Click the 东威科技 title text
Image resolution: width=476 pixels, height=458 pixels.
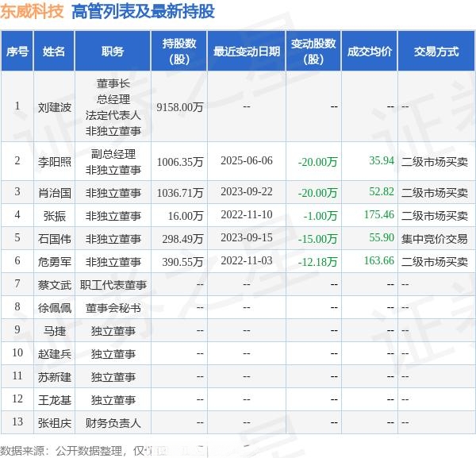[32, 12]
